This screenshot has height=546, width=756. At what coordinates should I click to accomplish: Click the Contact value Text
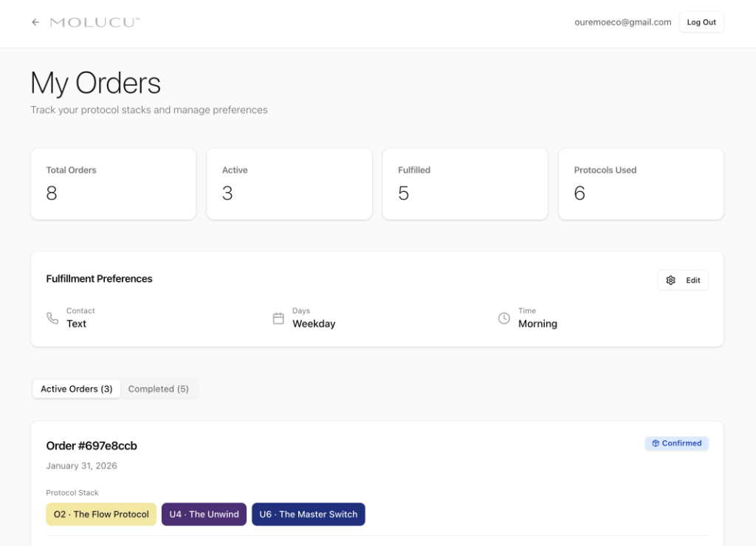(76, 324)
